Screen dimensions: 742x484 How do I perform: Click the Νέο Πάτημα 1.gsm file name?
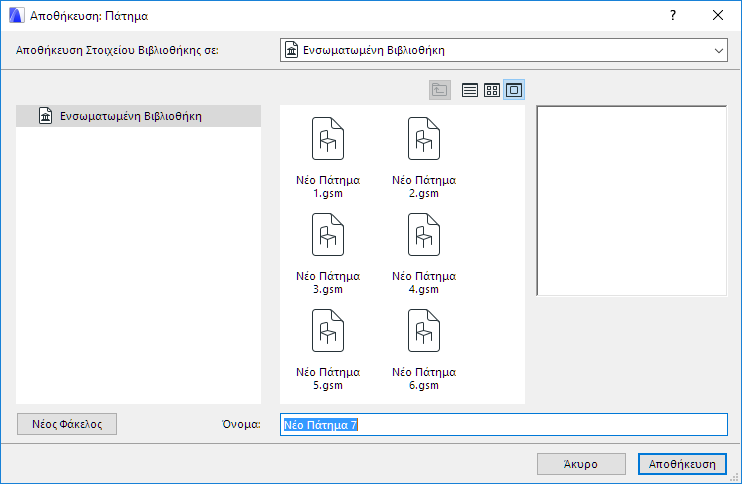click(x=328, y=186)
